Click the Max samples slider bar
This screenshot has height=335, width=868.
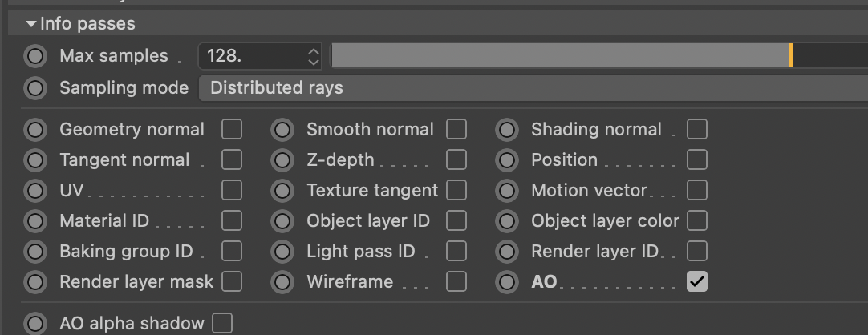[x=562, y=56]
